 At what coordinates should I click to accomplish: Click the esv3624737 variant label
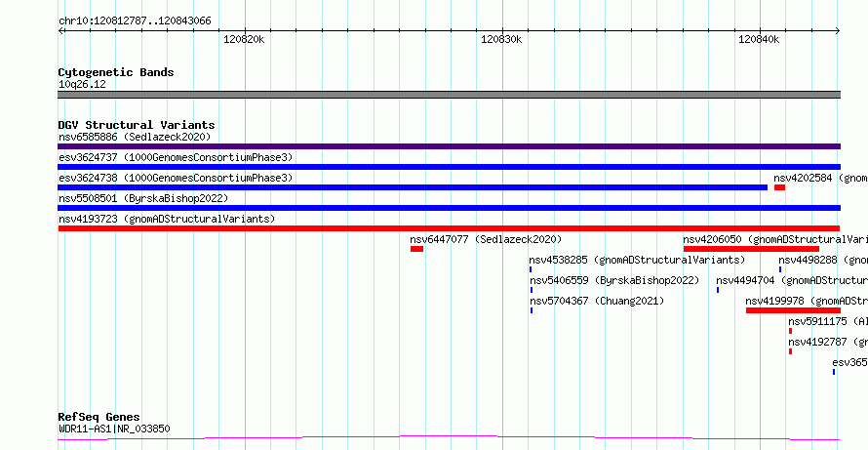pos(176,157)
